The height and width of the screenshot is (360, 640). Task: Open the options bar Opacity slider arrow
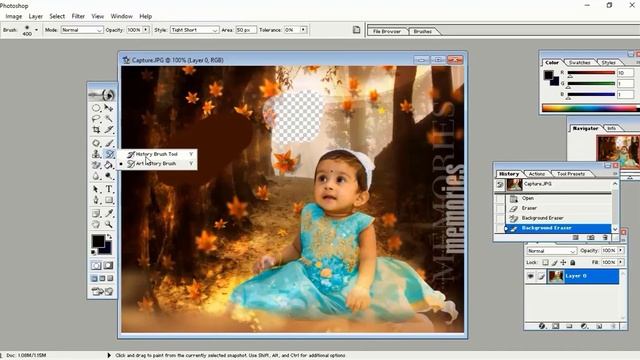pyautogui.click(x=146, y=30)
